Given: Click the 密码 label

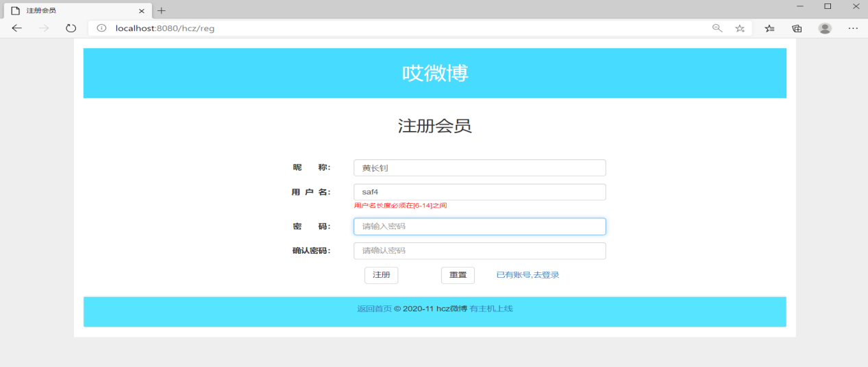Looking at the screenshot, I should point(311,226).
